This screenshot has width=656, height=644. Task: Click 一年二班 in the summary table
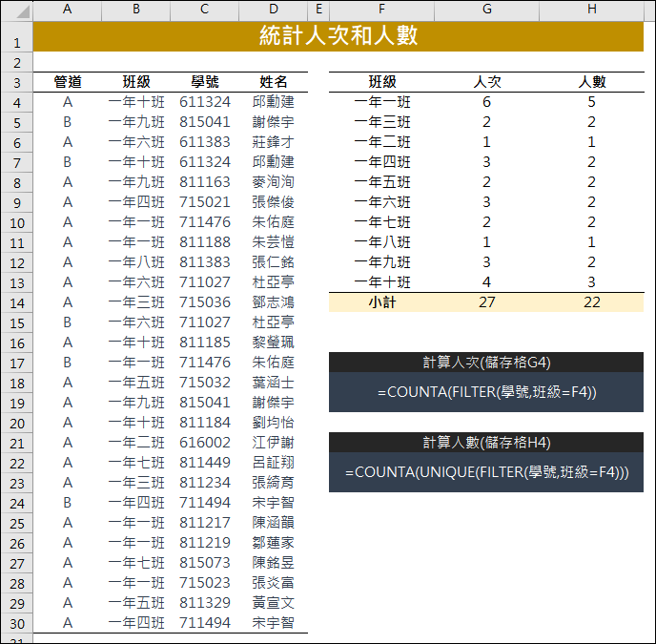pyautogui.click(x=382, y=142)
